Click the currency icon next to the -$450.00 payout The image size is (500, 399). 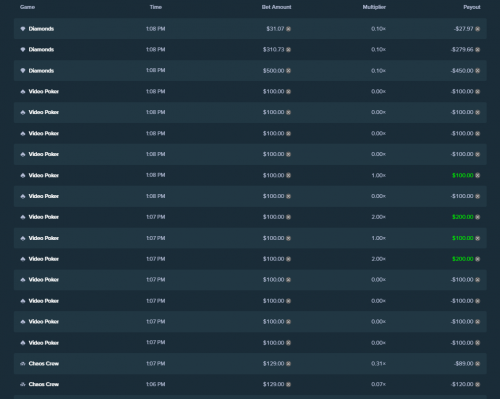coord(477,71)
